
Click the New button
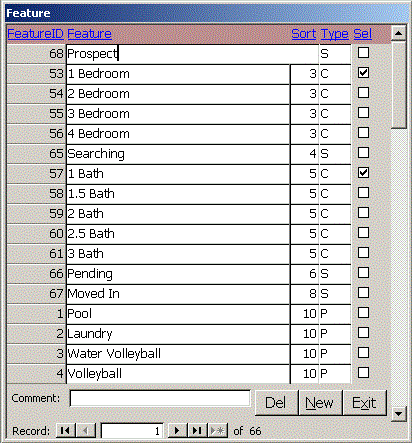click(x=320, y=403)
